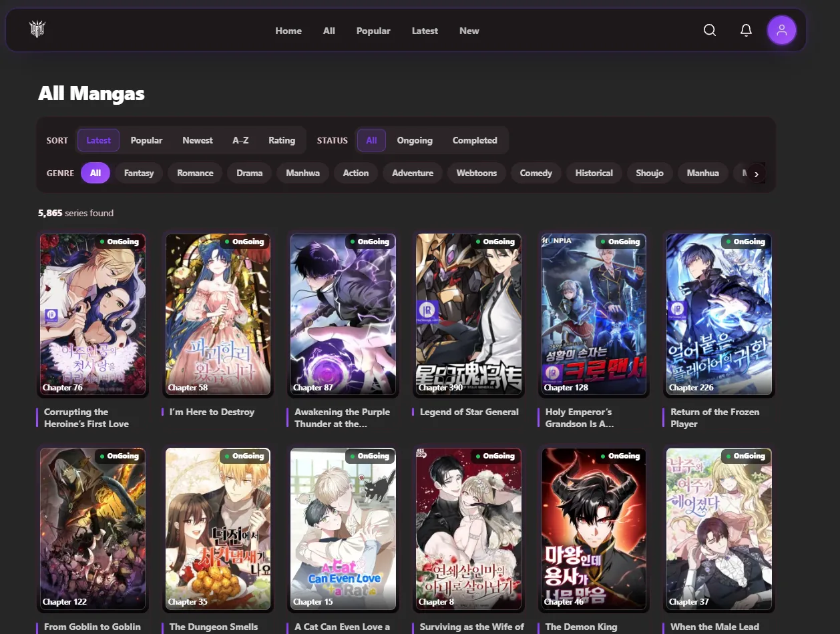840x634 pixels.
Task: Expand genre list with right chevron
Action: coord(757,174)
